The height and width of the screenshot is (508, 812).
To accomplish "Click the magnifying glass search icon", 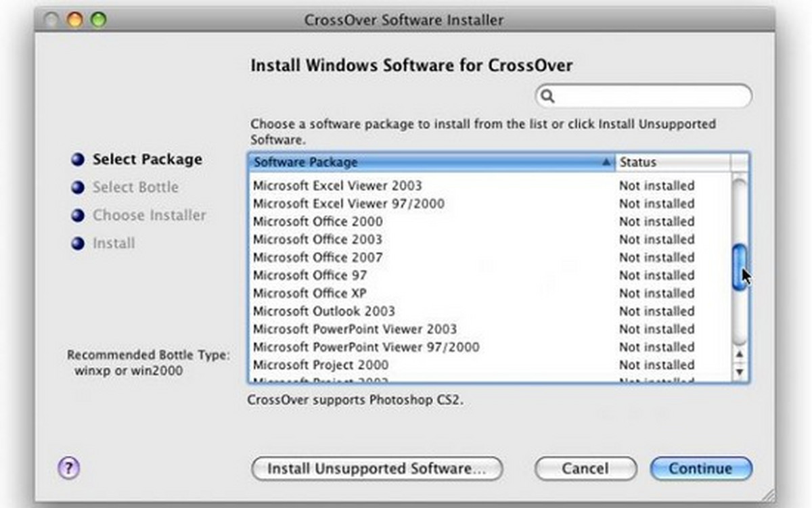I will (x=548, y=97).
